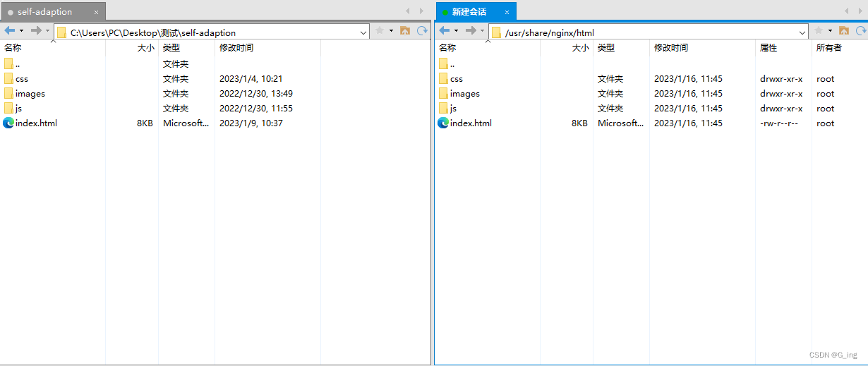
Task: Open parent directory '..' in local pane
Action: 18,64
